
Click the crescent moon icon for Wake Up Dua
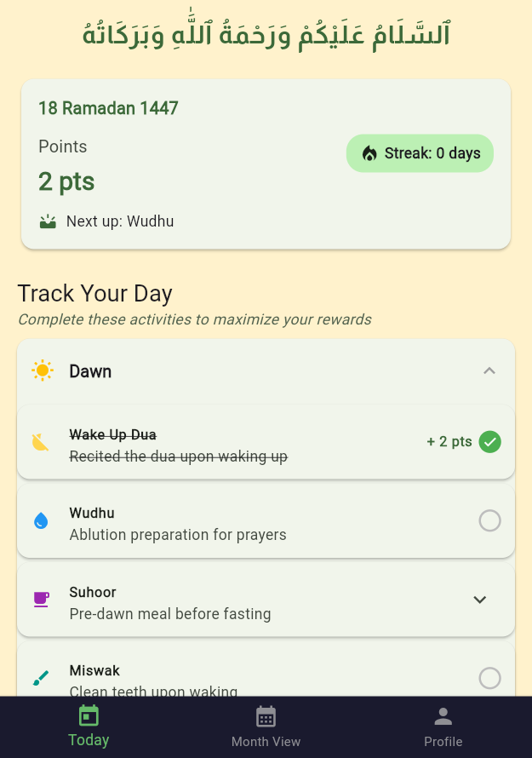click(x=40, y=442)
